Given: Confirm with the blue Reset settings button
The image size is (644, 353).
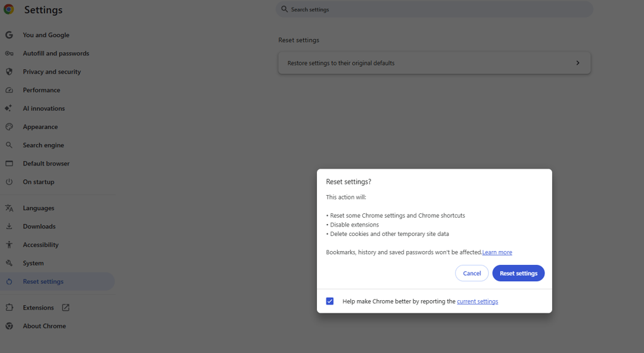Looking at the screenshot, I should click(518, 273).
